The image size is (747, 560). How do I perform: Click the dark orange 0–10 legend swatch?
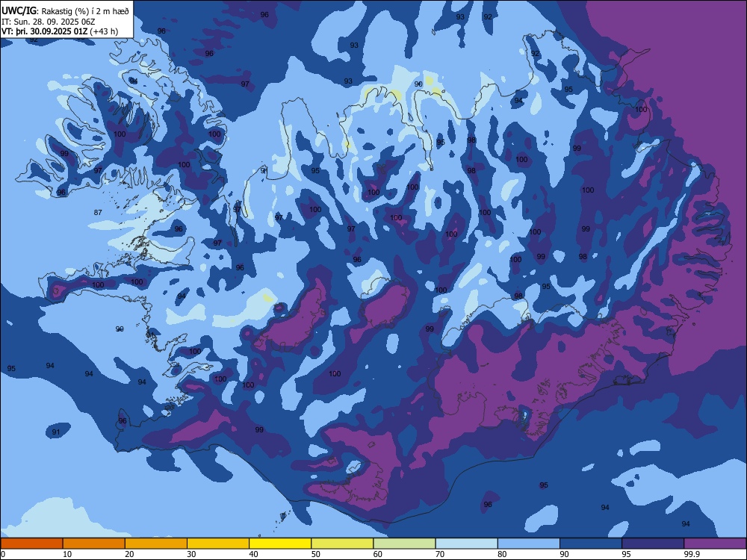[31, 544]
